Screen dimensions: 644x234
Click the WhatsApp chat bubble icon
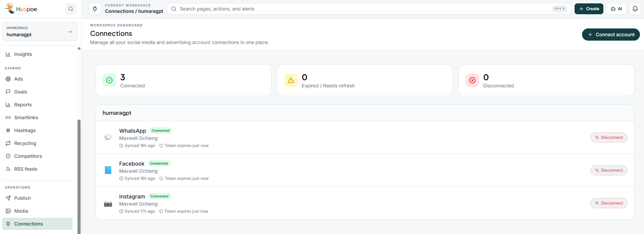coord(108,137)
